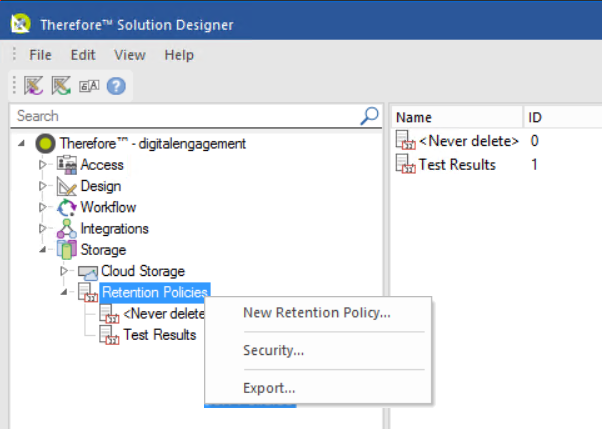
Task: Select <Never delete> name in the list
Action: tap(469, 141)
